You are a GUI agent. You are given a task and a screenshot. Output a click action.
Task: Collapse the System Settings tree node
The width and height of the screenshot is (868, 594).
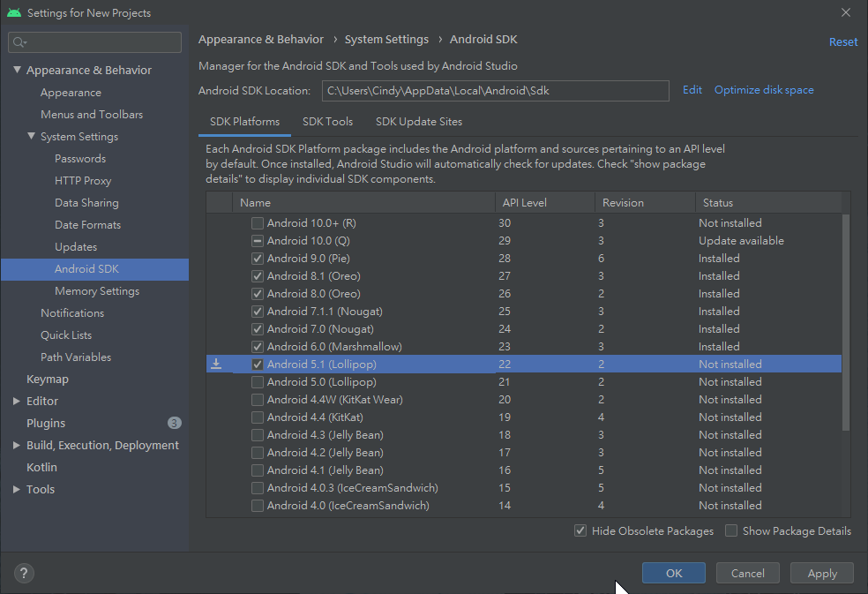pyautogui.click(x=32, y=136)
